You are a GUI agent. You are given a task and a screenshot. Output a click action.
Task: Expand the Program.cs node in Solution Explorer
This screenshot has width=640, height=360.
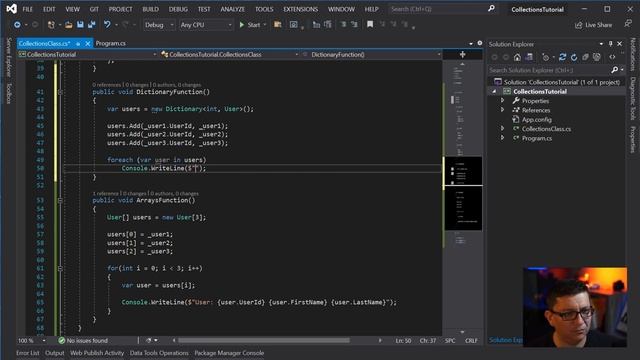tap(502, 138)
